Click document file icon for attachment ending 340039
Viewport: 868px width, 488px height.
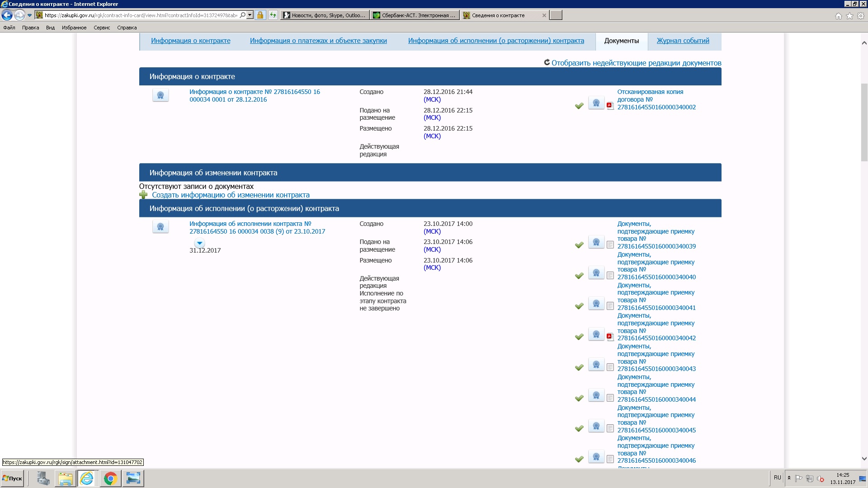click(610, 245)
